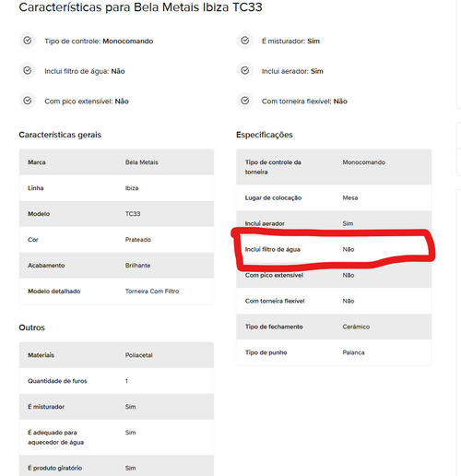Select the Quantidade de furos row
The width and height of the screenshot is (461, 476).
(x=116, y=381)
